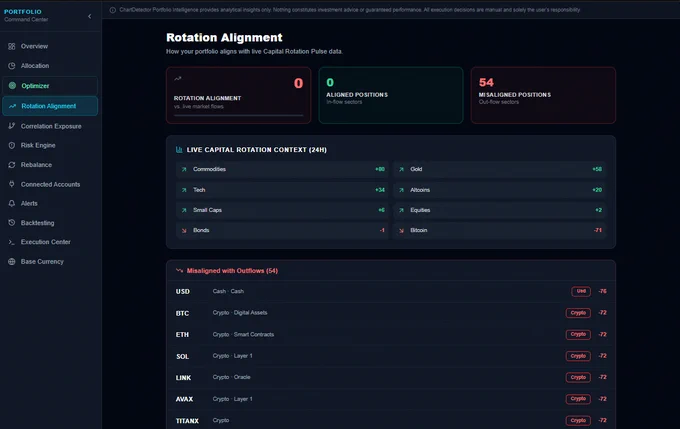The height and width of the screenshot is (429, 680).
Task: Open Backtesting section
Action: click(50, 223)
